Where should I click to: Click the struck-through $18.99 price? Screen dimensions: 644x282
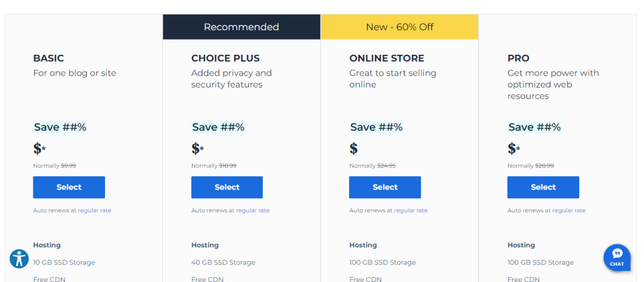(228, 166)
